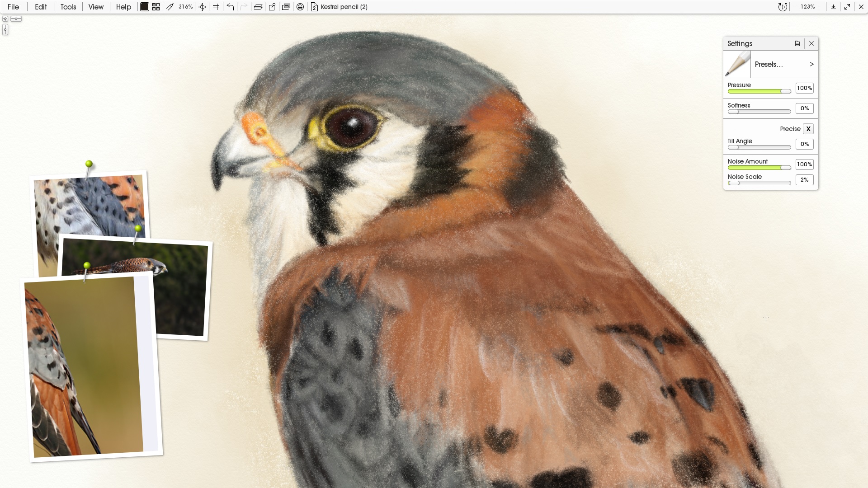Screen dimensions: 868x488
Task: Toggle the Precise checkbox
Action: point(808,129)
